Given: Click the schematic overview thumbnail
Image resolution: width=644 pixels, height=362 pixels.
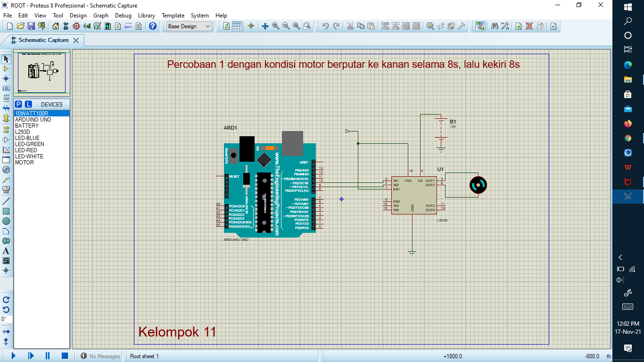Looking at the screenshot, I should coord(41,72).
